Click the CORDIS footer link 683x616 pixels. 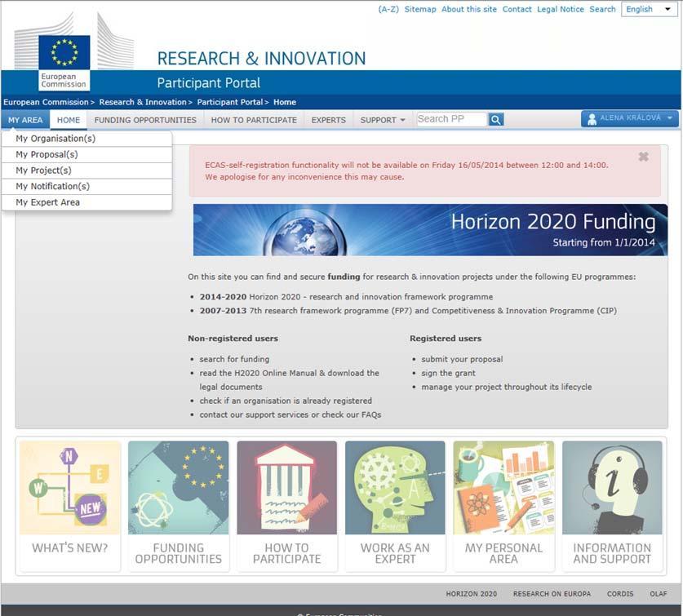(620, 594)
